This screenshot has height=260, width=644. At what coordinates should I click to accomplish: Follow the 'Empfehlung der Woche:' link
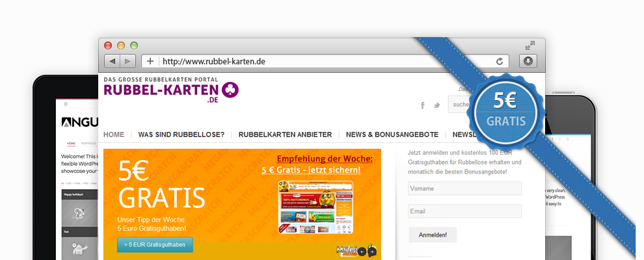325,159
